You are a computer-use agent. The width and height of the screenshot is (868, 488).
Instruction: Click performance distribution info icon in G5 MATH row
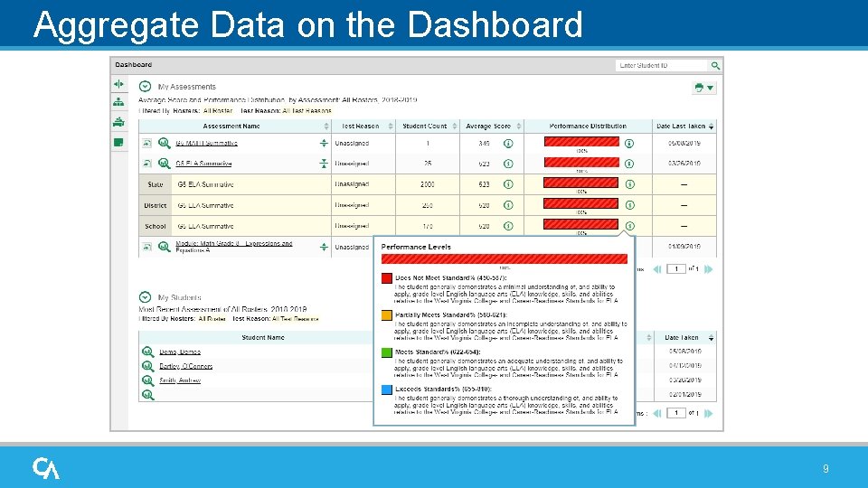[629, 144]
